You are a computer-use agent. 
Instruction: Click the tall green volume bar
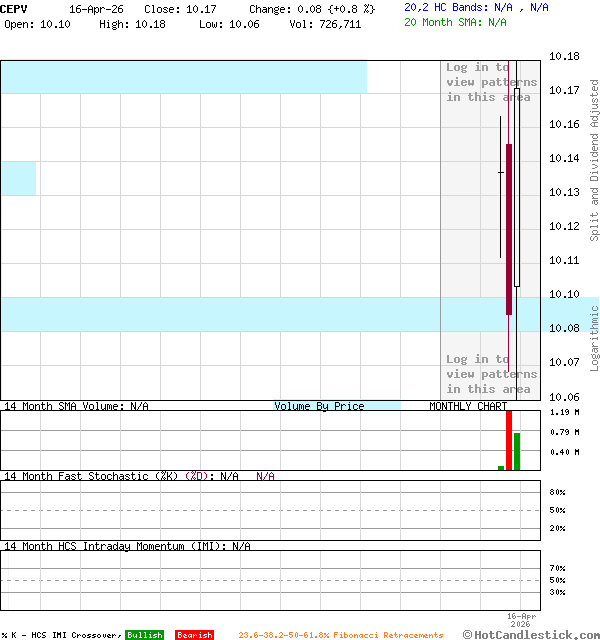(517, 451)
